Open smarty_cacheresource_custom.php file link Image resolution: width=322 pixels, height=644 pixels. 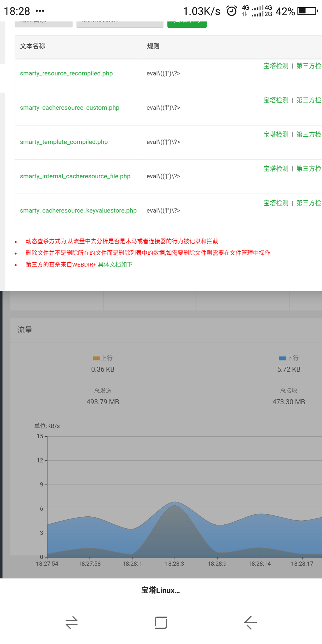(x=69, y=108)
